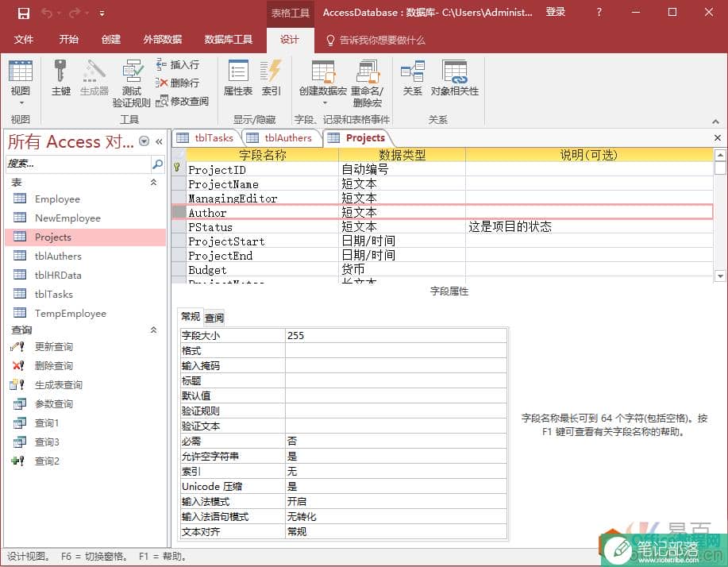Image resolution: width=728 pixels, height=567 pixels.
Task: Open the 视图 (View) button
Action: tap(21, 77)
